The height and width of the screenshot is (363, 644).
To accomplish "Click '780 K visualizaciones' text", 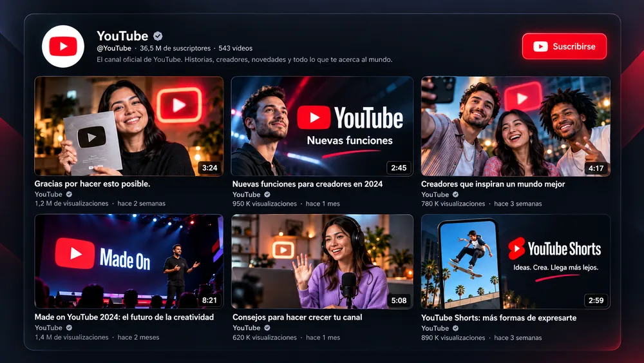I will (453, 204).
